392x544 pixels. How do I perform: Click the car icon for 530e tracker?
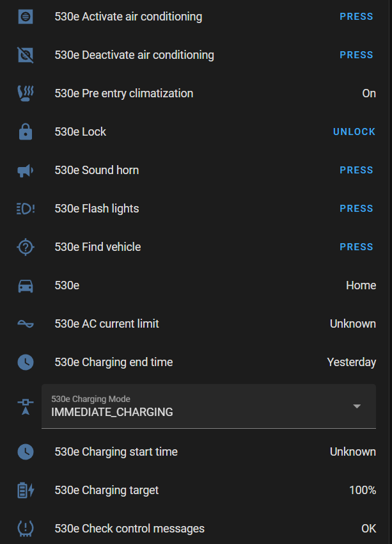click(26, 285)
